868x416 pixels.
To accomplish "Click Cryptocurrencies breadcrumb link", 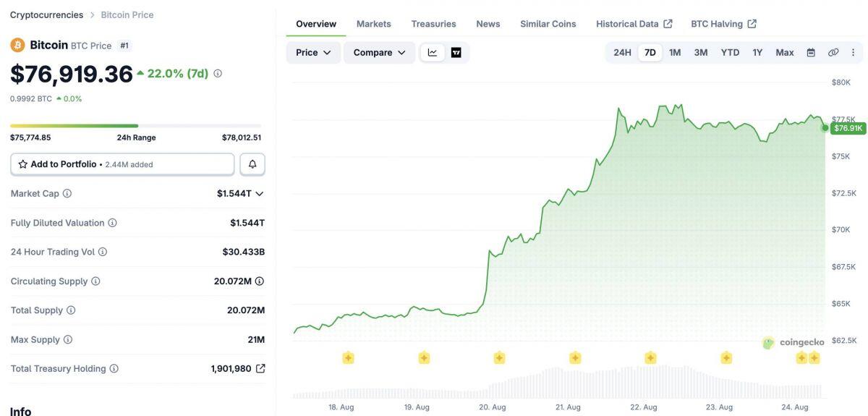I will tap(46, 14).
